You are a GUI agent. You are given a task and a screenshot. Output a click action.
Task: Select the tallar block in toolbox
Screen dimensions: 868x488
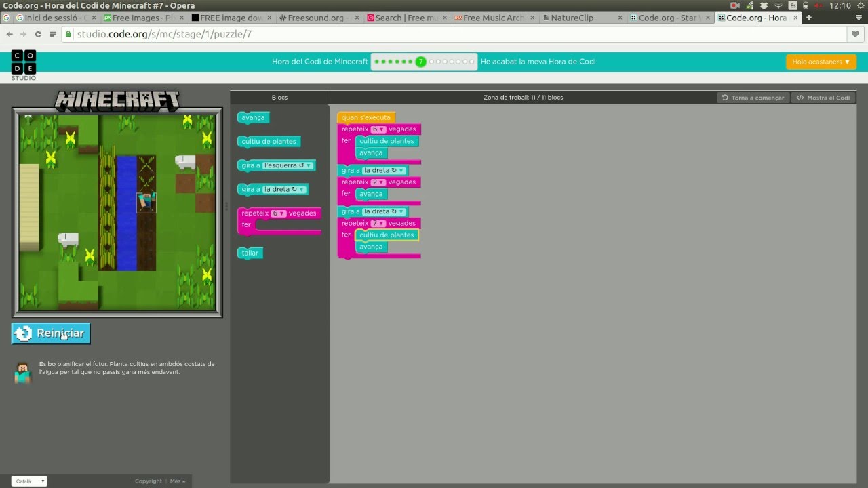[x=250, y=253]
